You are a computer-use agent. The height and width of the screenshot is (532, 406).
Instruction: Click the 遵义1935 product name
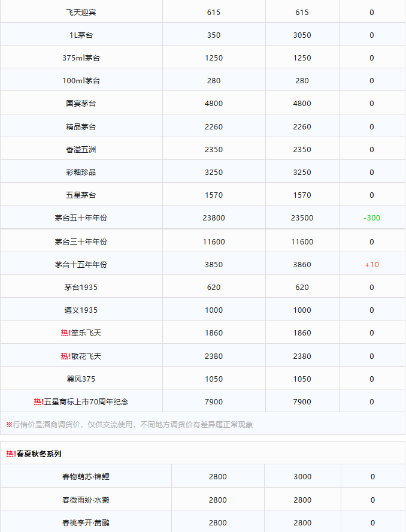(81, 310)
